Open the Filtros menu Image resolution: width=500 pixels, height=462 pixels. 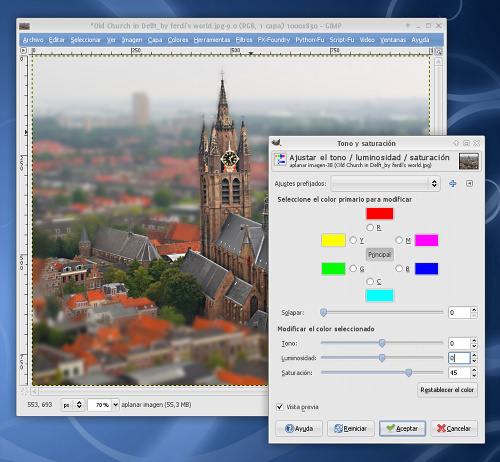(x=244, y=40)
